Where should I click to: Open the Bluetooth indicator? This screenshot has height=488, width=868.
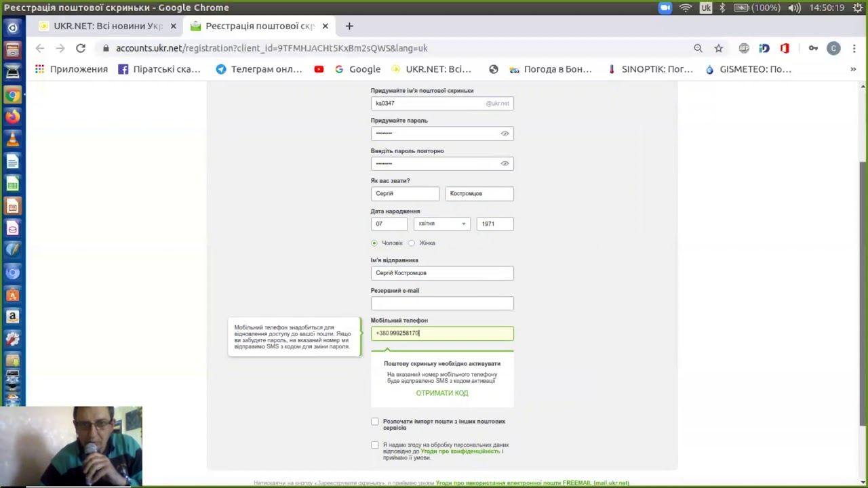tap(722, 7)
